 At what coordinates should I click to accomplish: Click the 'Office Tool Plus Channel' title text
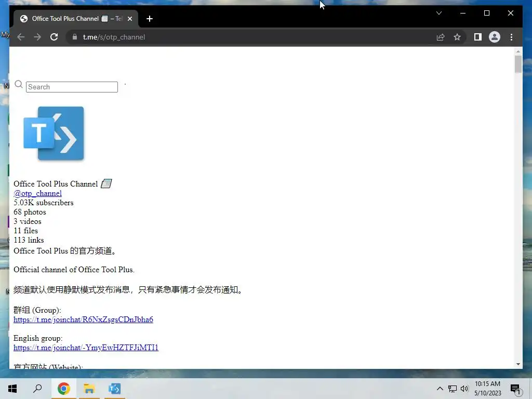point(56,184)
